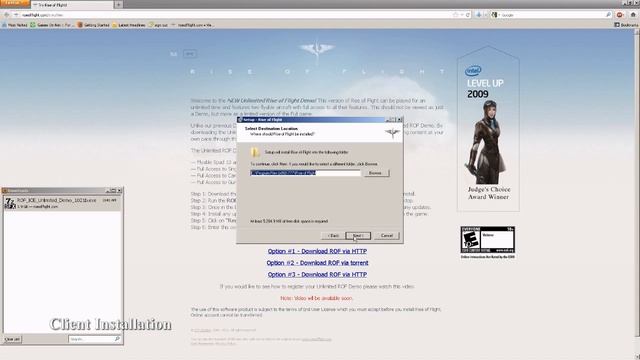
Task: Click Option #3 - Download ROF via HTTP
Action: tap(317, 275)
